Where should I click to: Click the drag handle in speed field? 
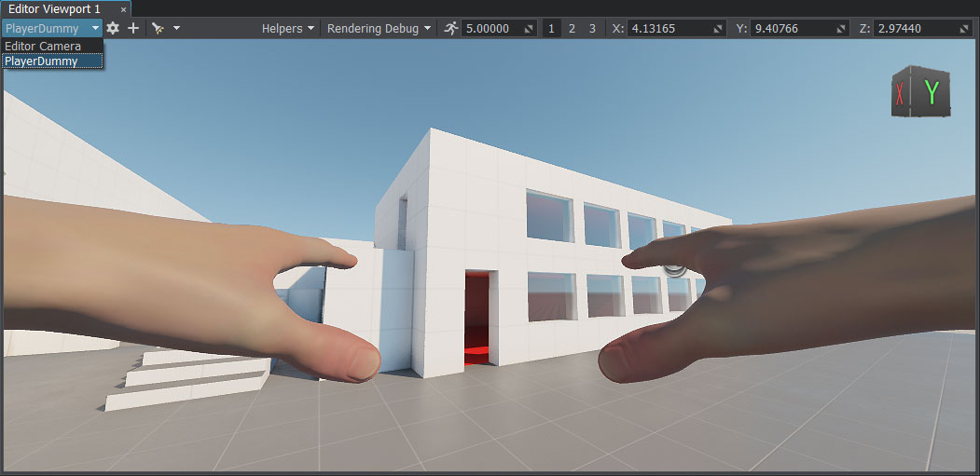click(529, 29)
